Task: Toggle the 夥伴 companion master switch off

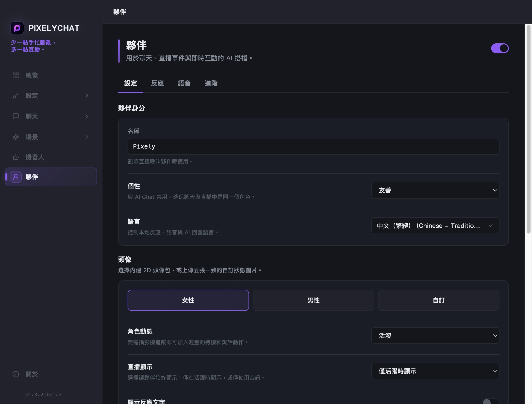Action: point(500,48)
